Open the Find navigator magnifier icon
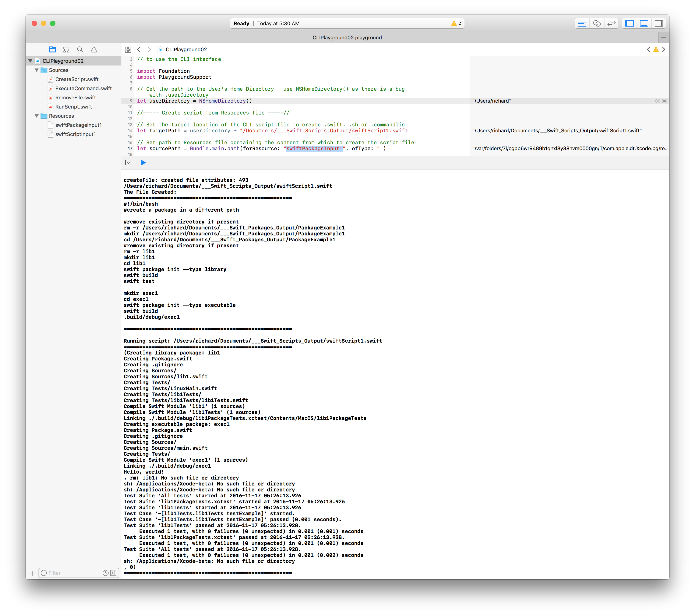This screenshot has width=695, height=616. (x=80, y=50)
